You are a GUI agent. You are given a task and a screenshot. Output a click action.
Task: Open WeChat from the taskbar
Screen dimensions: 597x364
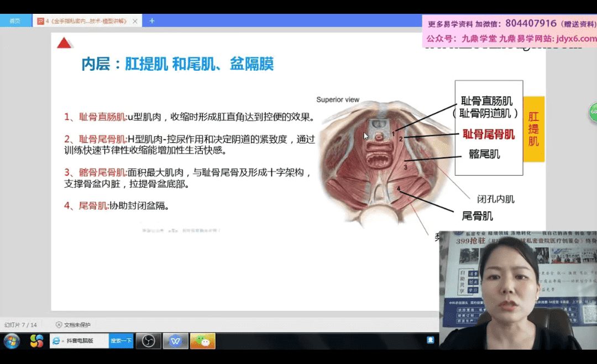coord(203,341)
